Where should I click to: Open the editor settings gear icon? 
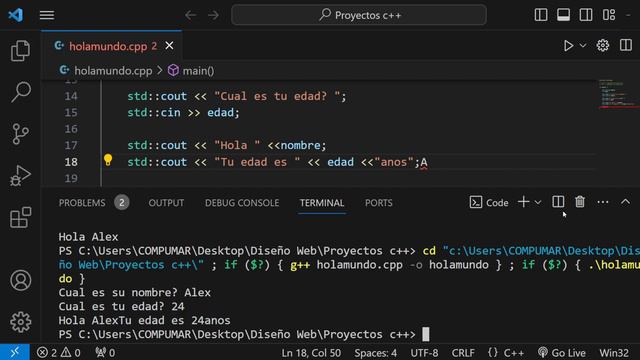[x=603, y=45]
